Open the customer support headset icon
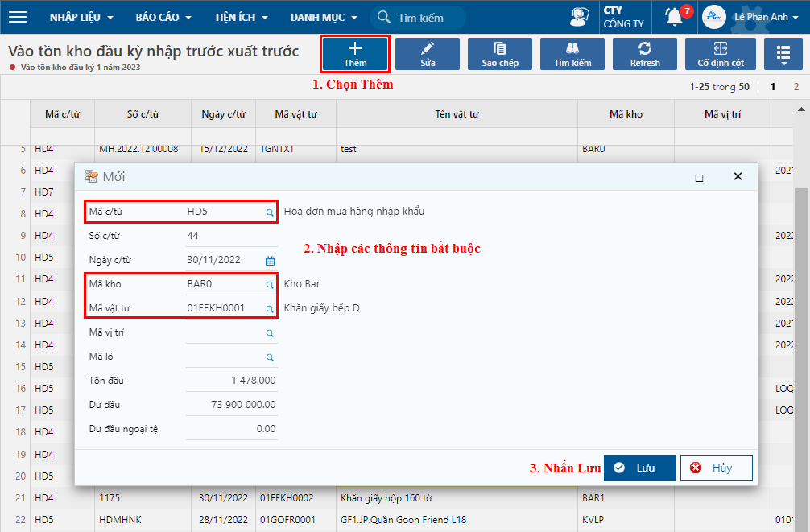 point(579,17)
